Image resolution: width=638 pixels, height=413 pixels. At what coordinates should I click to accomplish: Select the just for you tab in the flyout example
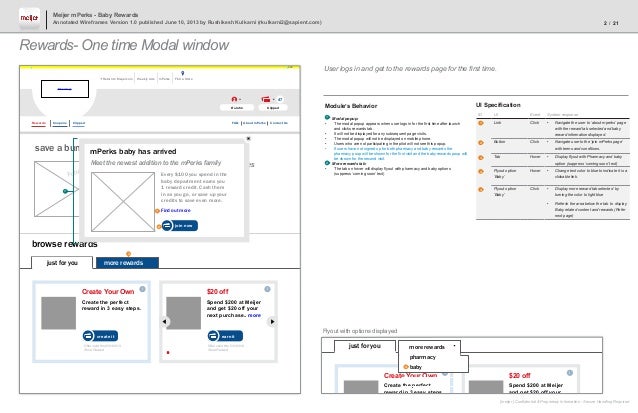(365, 346)
